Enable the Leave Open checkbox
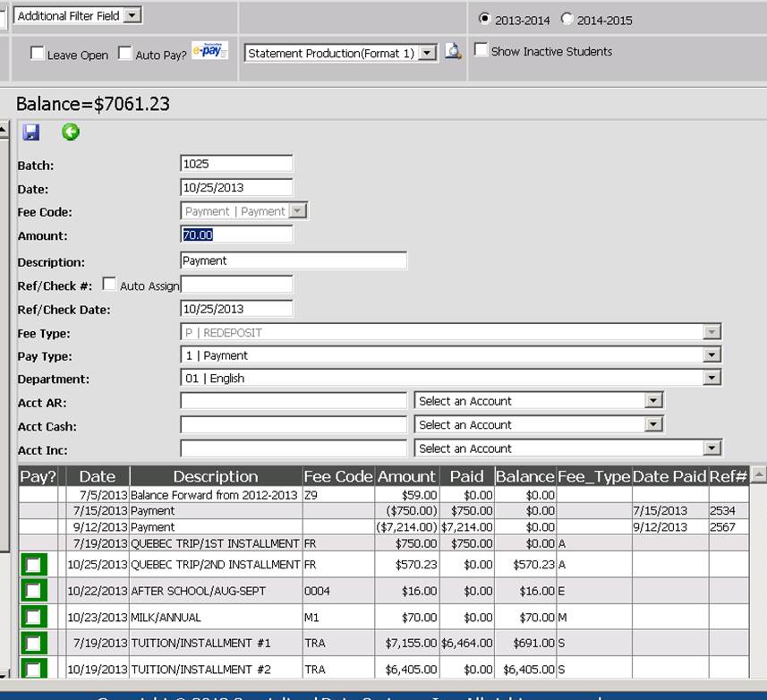 point(37,54)
